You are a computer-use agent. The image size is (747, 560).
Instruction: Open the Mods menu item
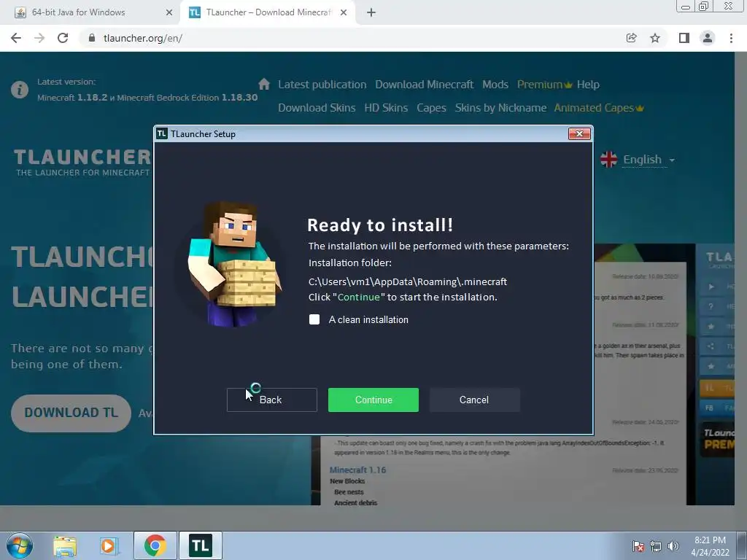(495, 85)
